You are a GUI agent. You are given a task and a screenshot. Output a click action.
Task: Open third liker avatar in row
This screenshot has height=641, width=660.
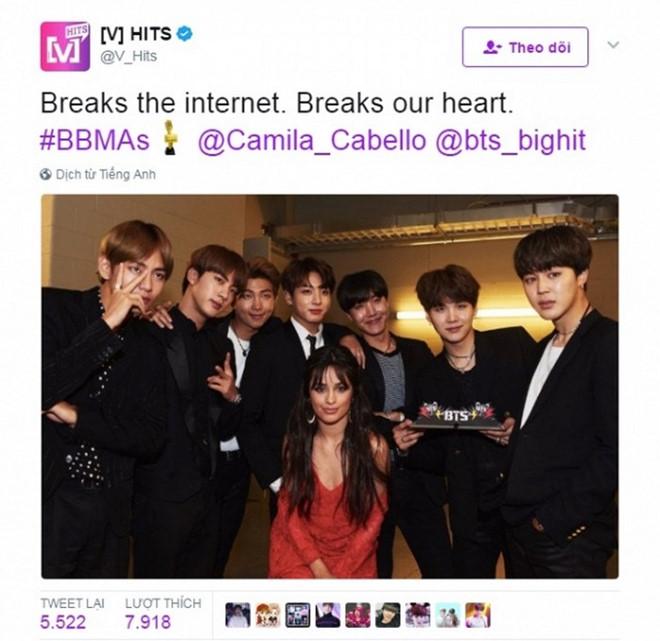click(298, 615)
